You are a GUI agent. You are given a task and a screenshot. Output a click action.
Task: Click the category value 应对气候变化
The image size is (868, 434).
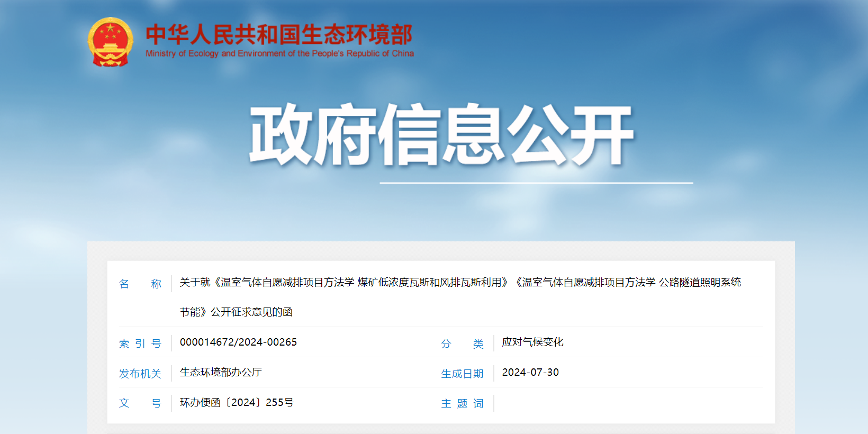(x=532, y=342)
